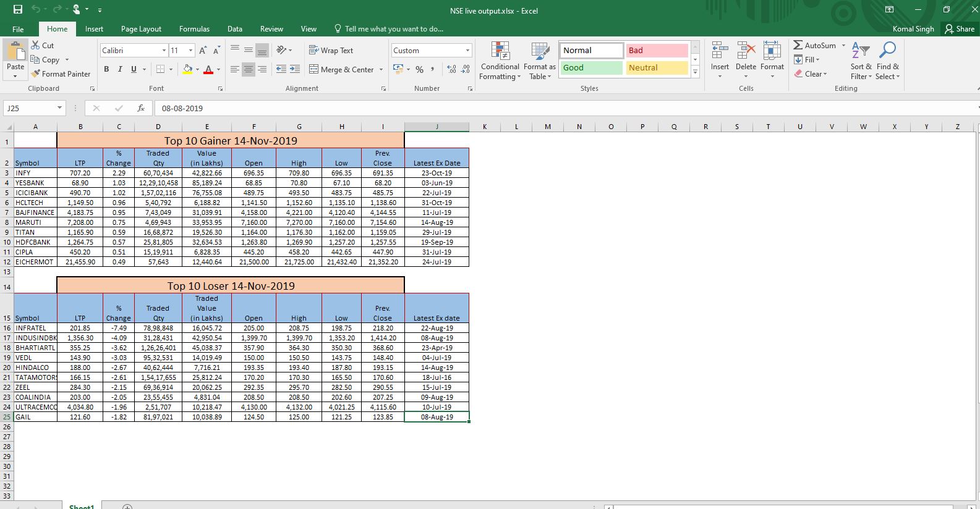Toggle Bold formatting
The width and height of the screenshot is (980, 509).
click(106, 69)
